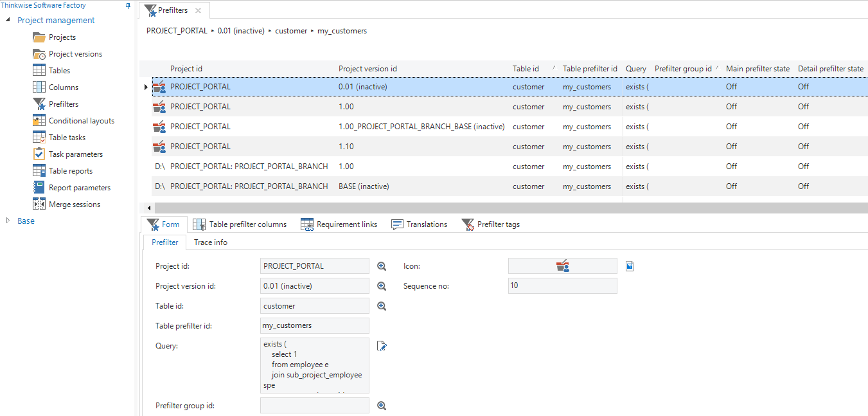Open Merge sessions icon in sidebar
Screen dimensions: 868x416
[39, 204]
